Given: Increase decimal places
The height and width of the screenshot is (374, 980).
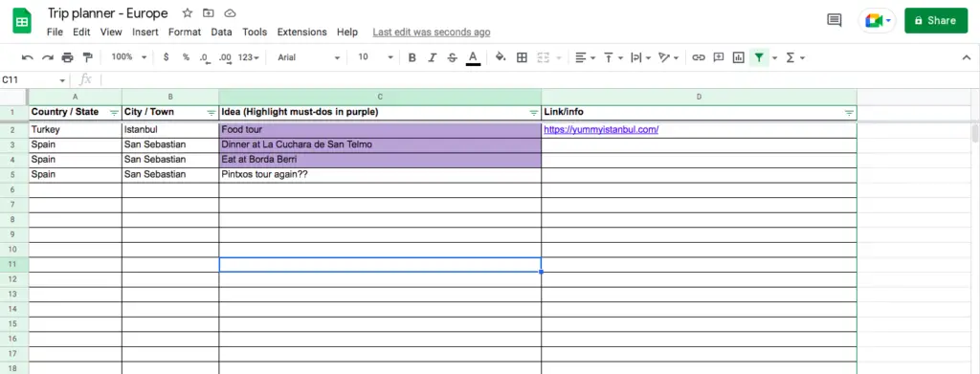Looking at the screenshot, I should pyautogui.click(x=226, y=57).
